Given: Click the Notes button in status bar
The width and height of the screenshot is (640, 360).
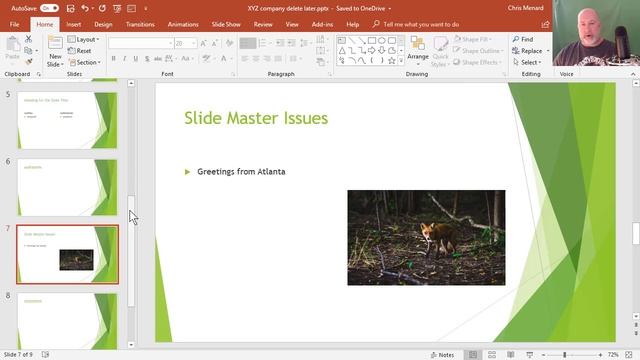Looking at the screenshot, I should click(442, 355).
